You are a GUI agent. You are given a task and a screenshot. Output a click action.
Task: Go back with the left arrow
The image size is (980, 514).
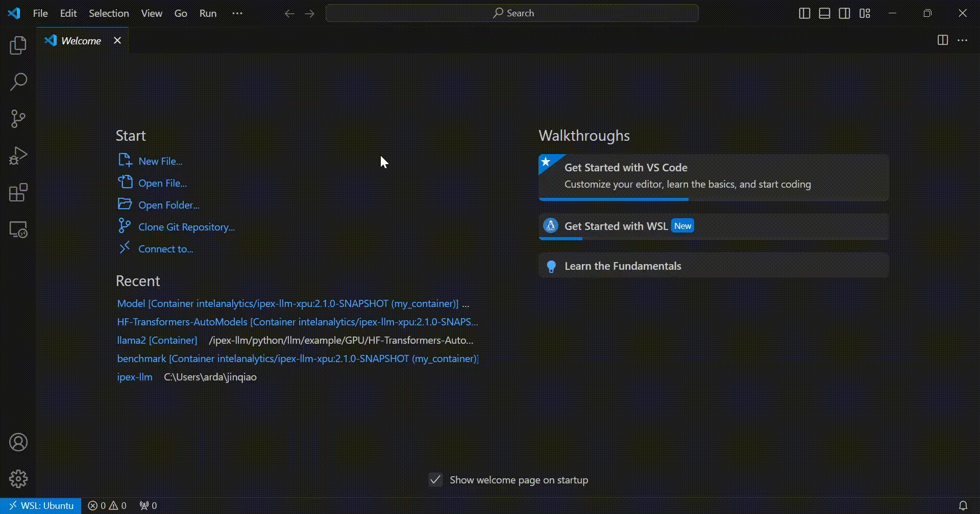tap(289, 13)
